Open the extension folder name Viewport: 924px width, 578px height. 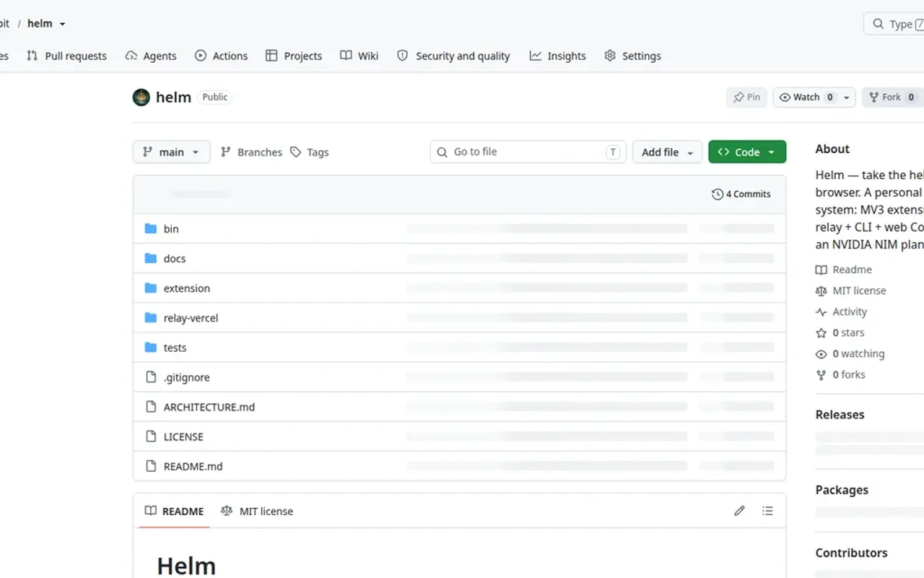(x=187, y=288)
